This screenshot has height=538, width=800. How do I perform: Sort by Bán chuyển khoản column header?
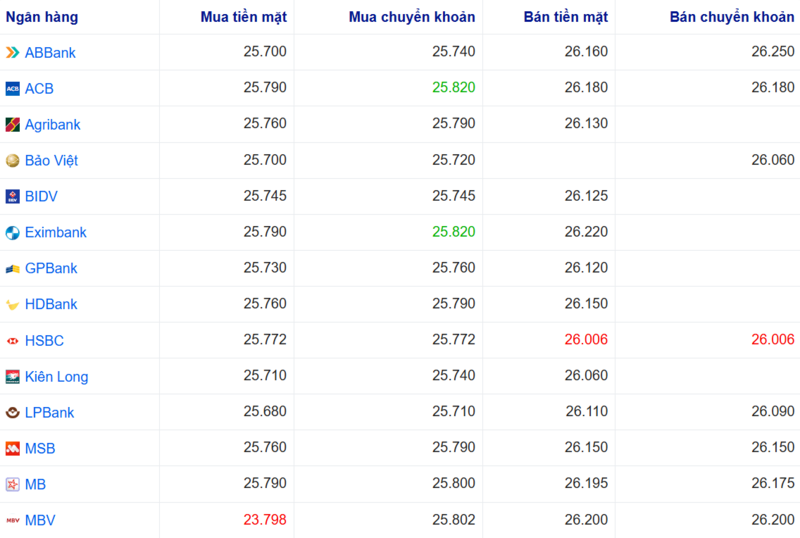(734, 17)
